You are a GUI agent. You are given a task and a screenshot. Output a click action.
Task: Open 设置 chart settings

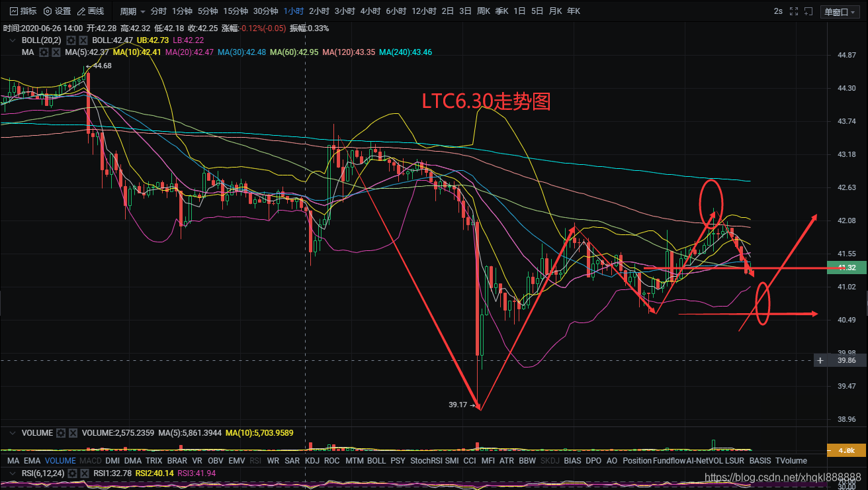(x=57, y=11)
